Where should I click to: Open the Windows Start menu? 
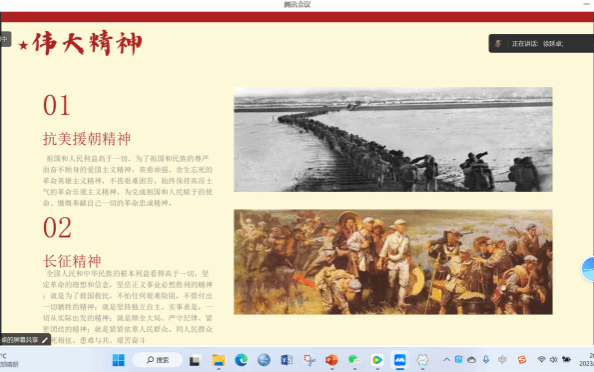coord(119,360)
